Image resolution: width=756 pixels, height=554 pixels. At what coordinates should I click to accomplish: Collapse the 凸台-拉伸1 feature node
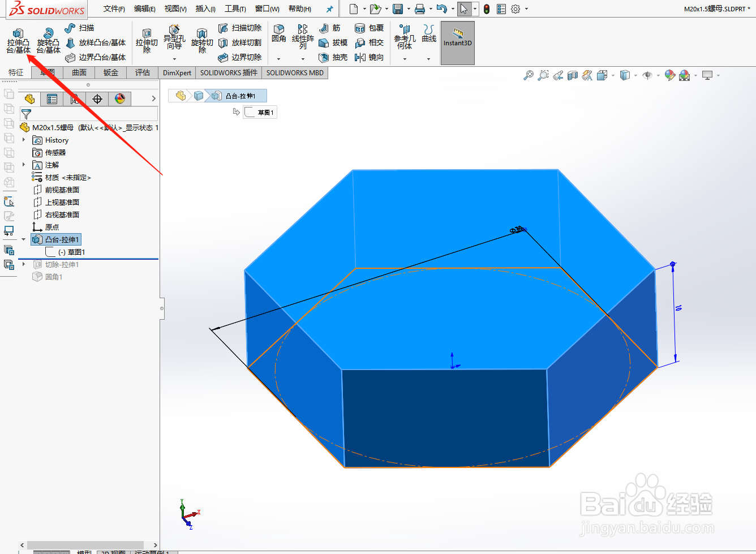click(24, 239)
